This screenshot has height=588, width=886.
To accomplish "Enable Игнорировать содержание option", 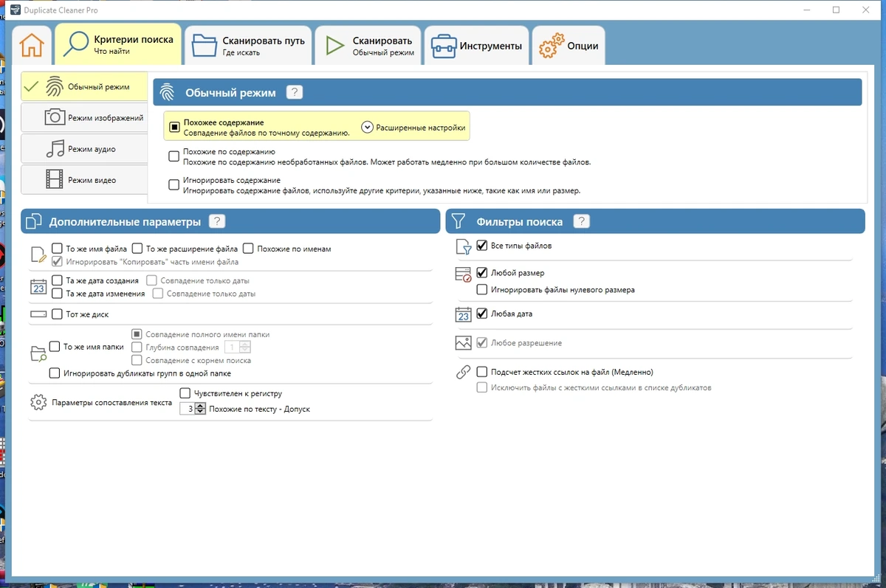I will 174,184.
